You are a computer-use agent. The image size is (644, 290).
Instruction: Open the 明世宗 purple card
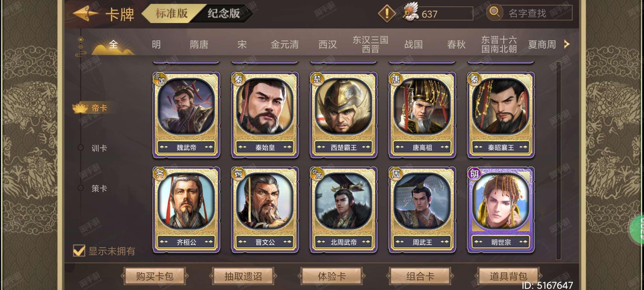tap(501, 210)
